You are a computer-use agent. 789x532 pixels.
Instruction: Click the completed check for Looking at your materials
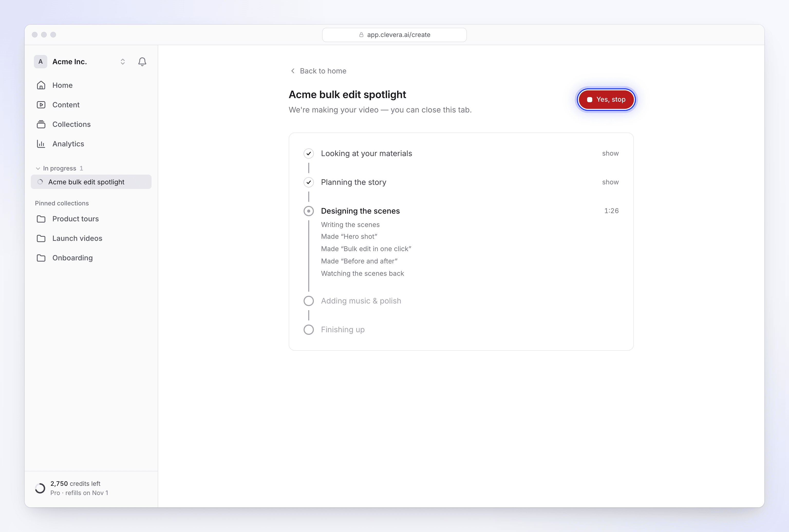point(308,154)
